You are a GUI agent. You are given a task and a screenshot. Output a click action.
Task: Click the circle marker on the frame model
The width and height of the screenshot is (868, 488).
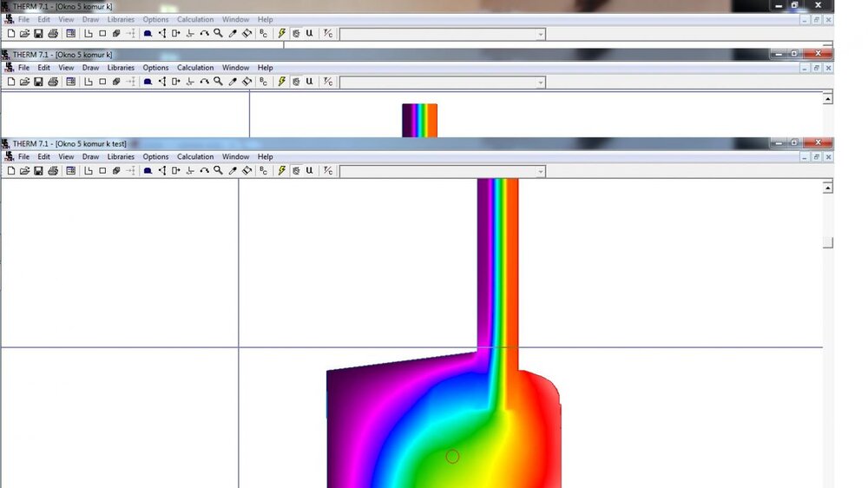pos(452,456)
